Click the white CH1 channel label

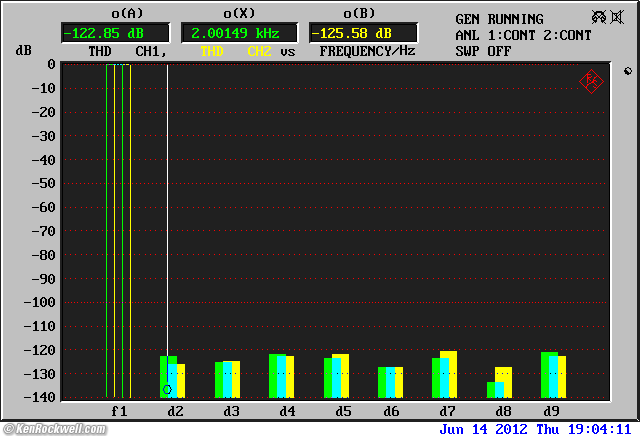[150, 50]
